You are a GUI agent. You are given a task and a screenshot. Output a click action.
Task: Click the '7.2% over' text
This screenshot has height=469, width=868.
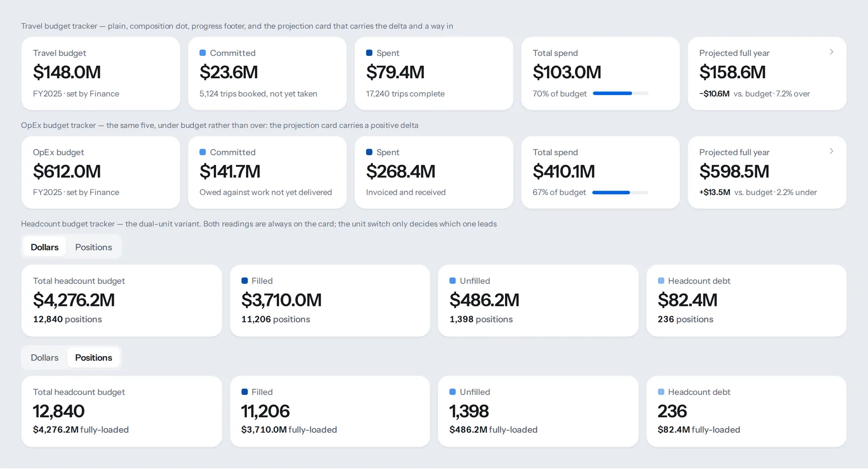793,94
